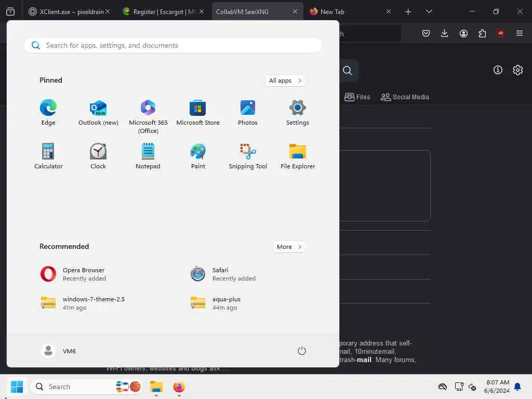Click the Windows Start button on taskbar
The height and width of the screenshot is (399, 532).
[17, 387]
